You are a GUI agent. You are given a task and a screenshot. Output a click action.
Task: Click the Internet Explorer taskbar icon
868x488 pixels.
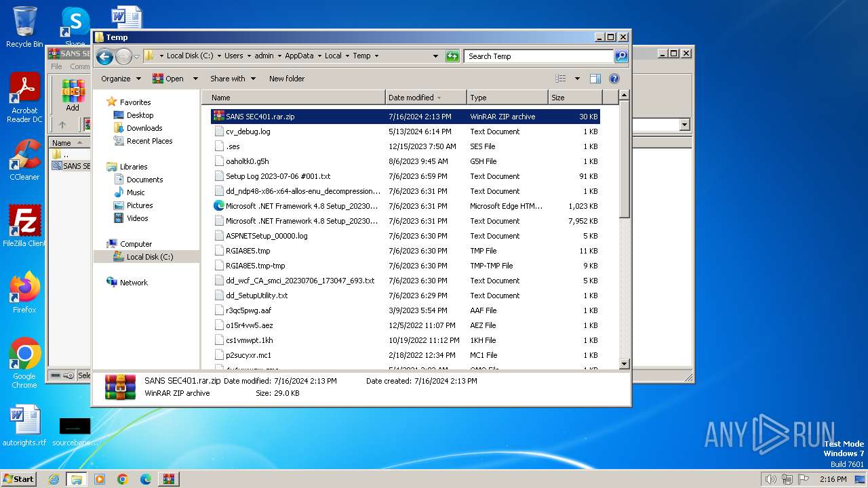[54, 479]
